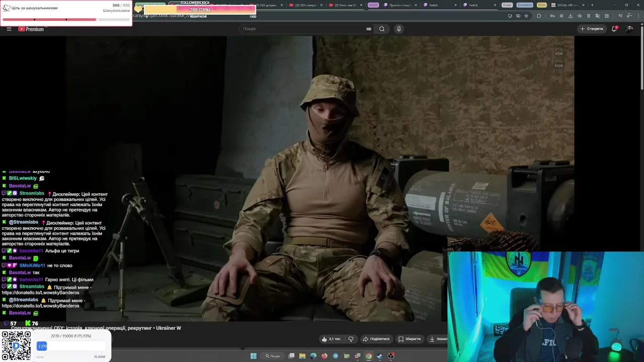
Task: Click the Створити create button
Action: pos(592,29)
